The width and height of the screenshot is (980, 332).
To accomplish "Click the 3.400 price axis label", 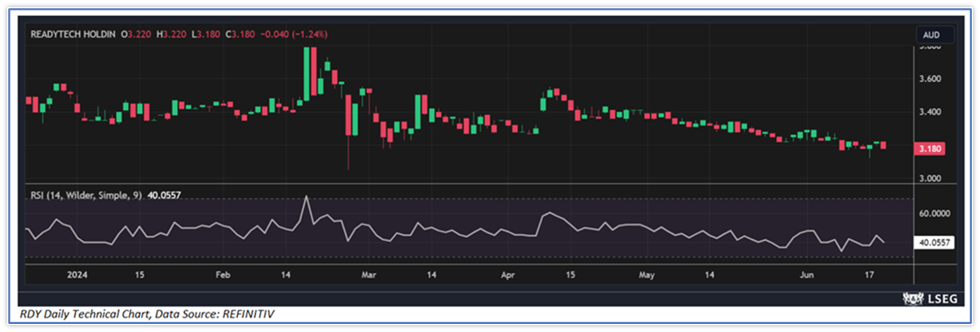I will pos(930,112).
